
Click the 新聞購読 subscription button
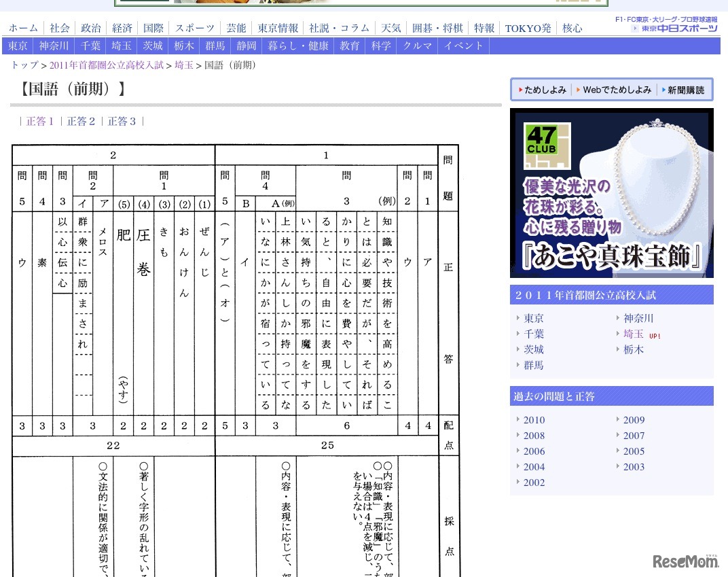tap(684, 88)
